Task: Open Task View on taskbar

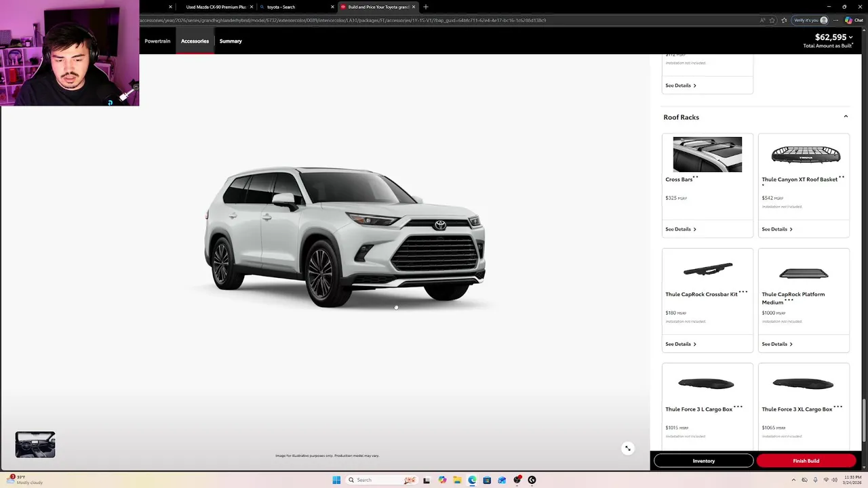Action: [427, 480]
